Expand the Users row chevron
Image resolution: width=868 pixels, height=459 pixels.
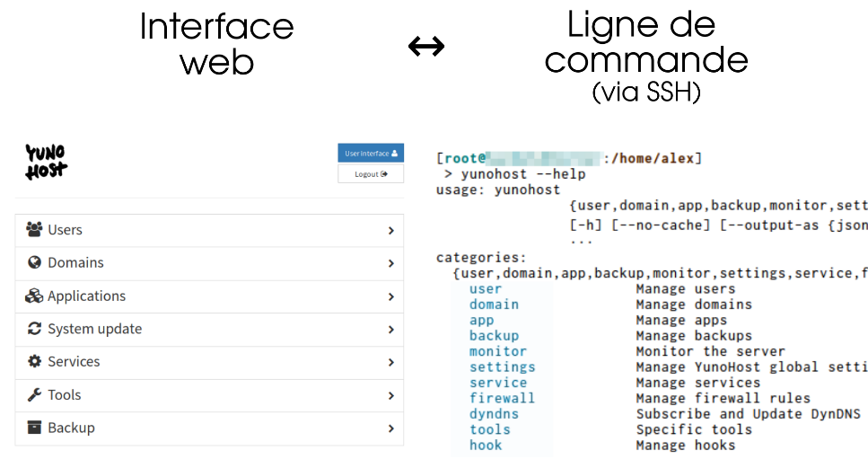(x=390, y=230)
